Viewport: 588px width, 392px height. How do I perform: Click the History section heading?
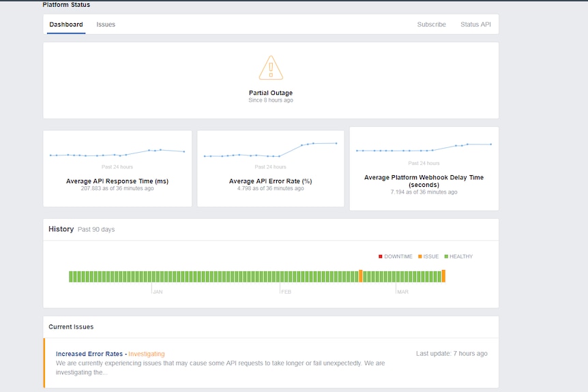tap(61, 229)
